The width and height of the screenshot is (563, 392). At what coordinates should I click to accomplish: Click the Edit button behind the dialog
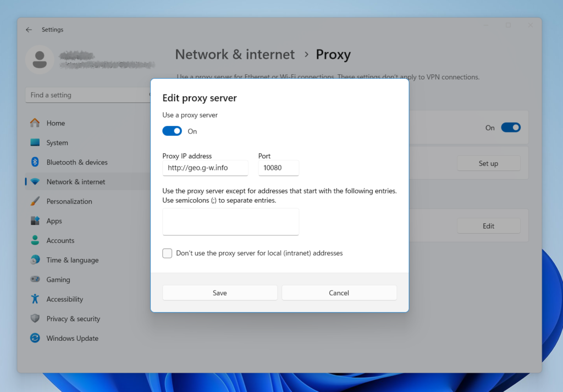(x=488, y=226)
